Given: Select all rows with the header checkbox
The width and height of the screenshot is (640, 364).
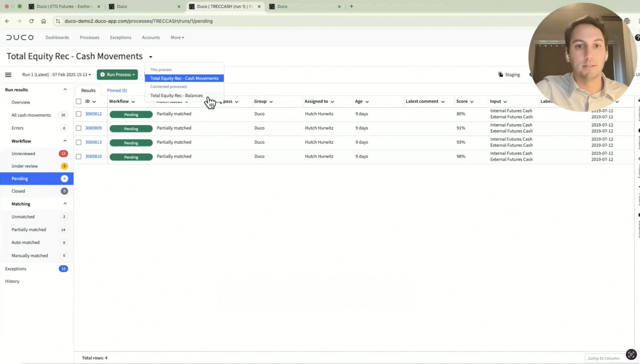Looking at the screenshot, I should pos(78,101).
